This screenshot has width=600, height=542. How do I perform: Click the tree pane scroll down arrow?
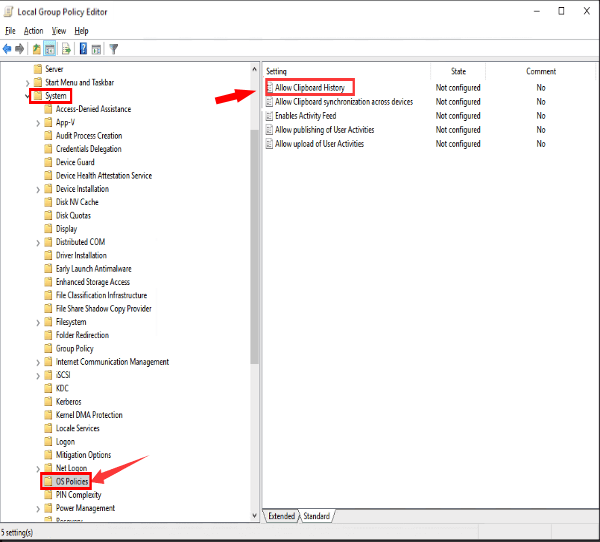tap(254, 516)
